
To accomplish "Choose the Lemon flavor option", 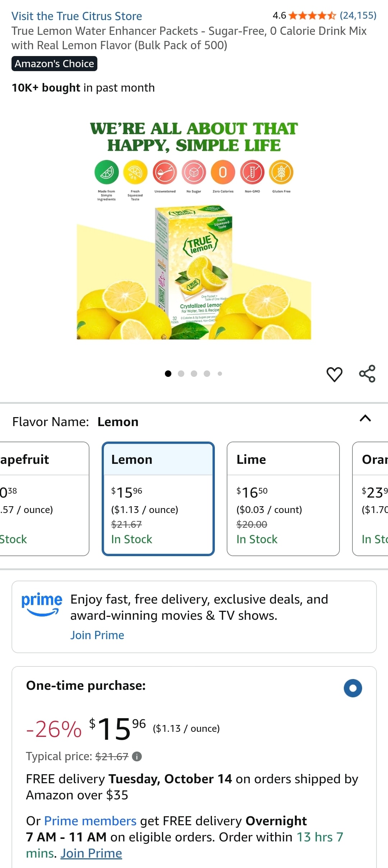I will pos(158,499).
